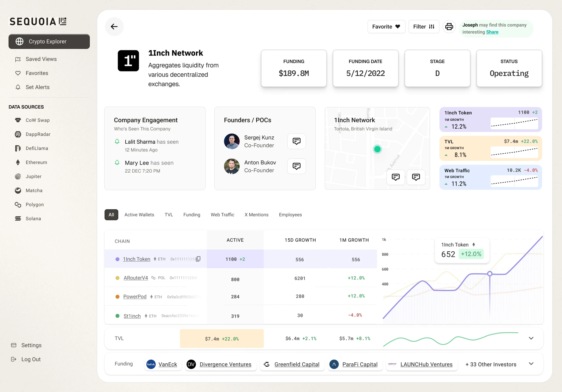Click the back arrow button
The width and height of the screenshot is (562, 392).
(x=114, y=26)
